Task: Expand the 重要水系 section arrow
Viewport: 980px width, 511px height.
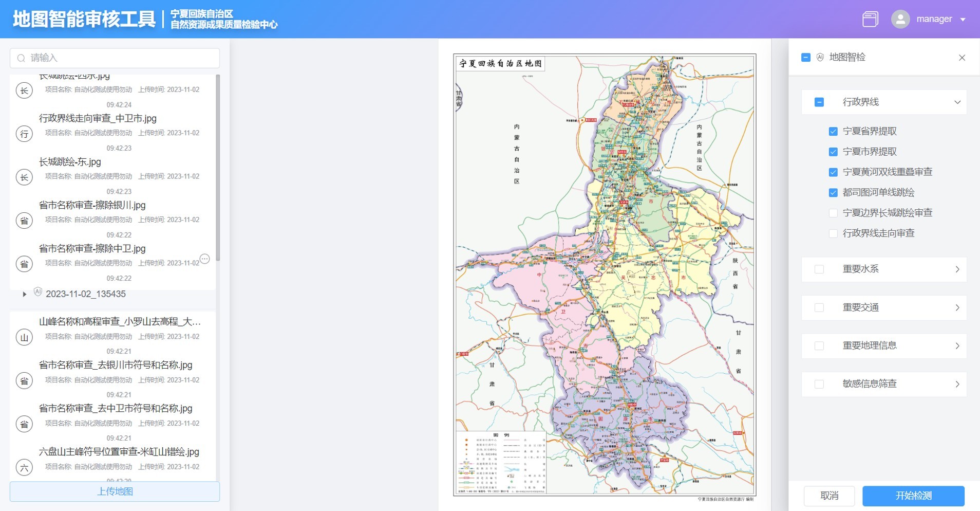Action: [x=957, y=269]
